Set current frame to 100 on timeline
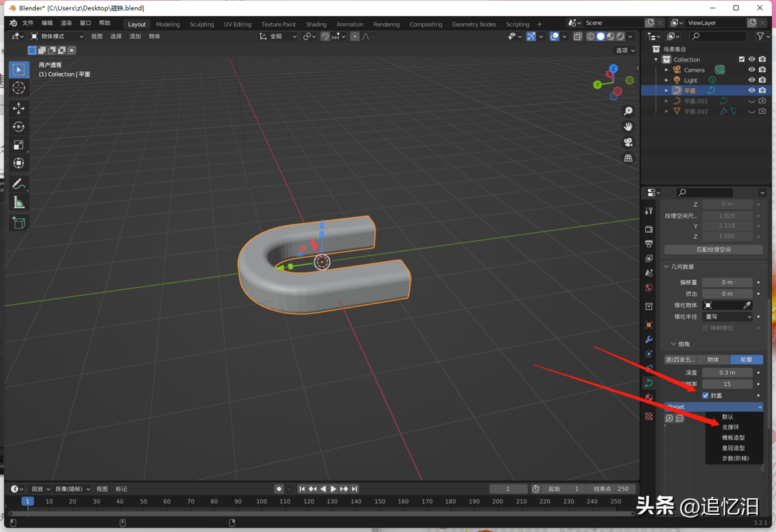This screenshot has height=532, width=776. pos(261,501)
